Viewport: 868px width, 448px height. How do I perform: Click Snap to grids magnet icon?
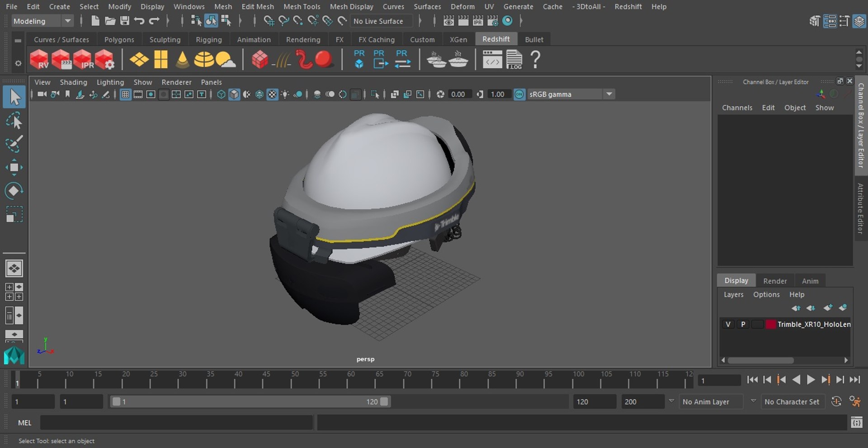[x=269, y=21]
